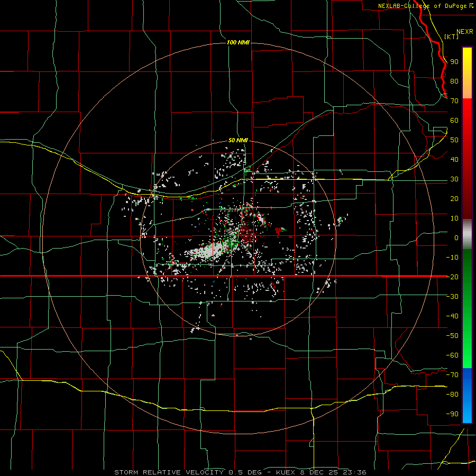Click the 40 value on the velocity scale
The width and height of the screenshot is (476, 476).
[454, 159]
